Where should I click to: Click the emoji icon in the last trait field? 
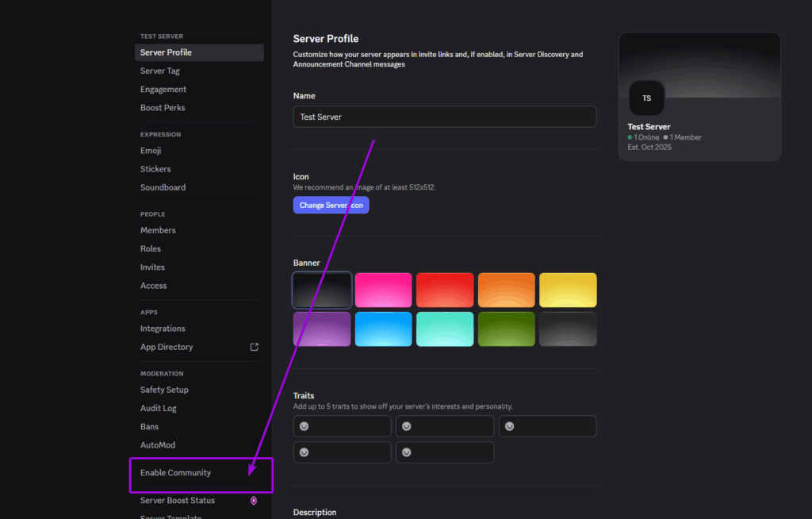(407, 452)
